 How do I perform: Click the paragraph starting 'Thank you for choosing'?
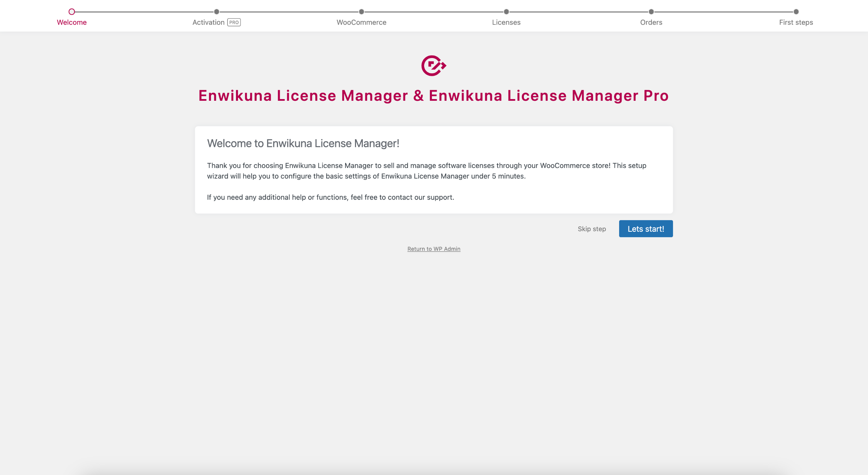(x=427, y=171)
